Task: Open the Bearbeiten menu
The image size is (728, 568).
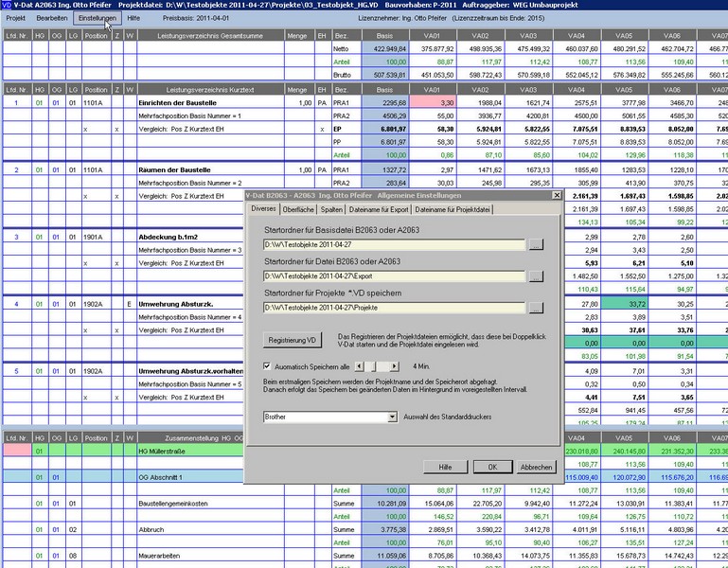Action: tap(51, 18)
